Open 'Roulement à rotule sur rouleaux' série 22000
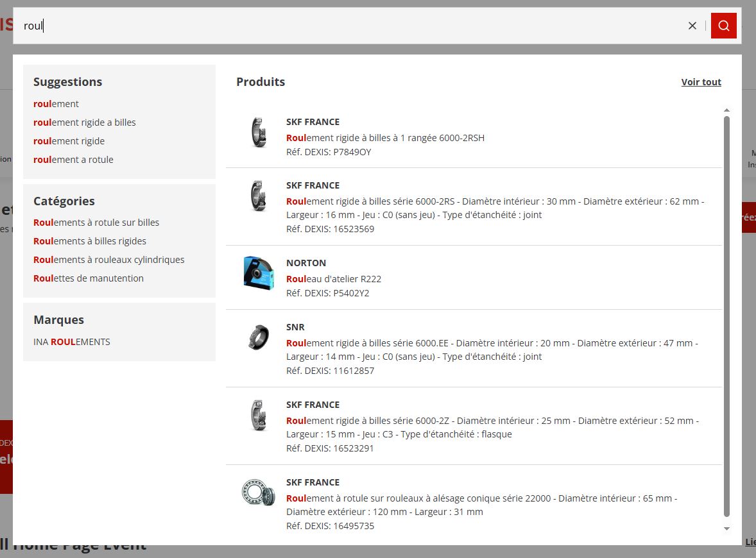The width and height of the screenshot is (756, 558). point(482,505)
